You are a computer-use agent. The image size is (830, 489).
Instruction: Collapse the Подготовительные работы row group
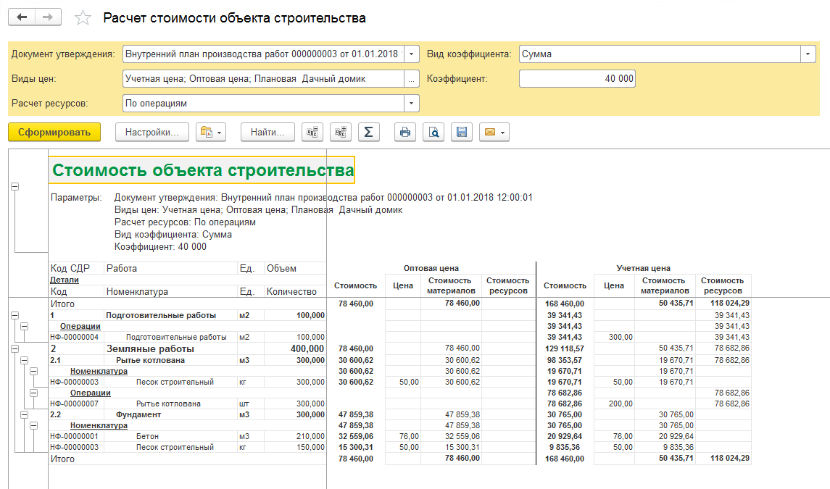click(x=15, y=315)
